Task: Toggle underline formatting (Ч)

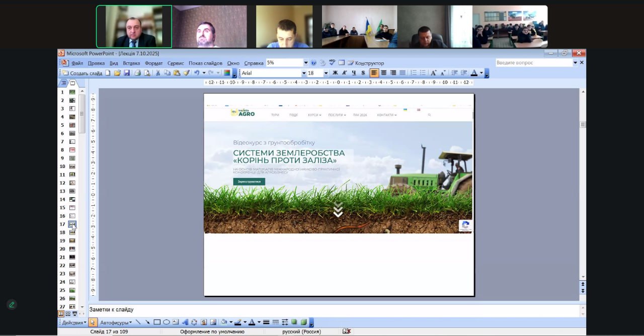Action: (354, 73)
